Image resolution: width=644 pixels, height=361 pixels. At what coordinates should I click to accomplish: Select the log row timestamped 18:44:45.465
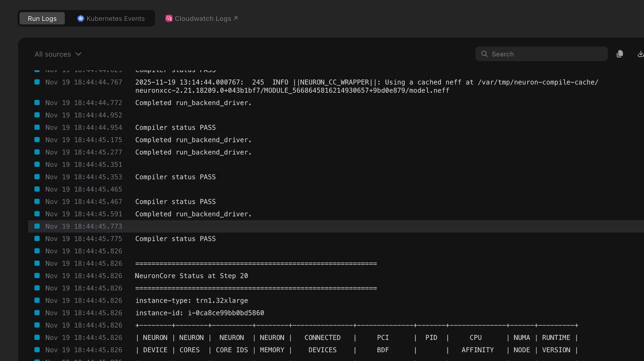tap(336, 189)
